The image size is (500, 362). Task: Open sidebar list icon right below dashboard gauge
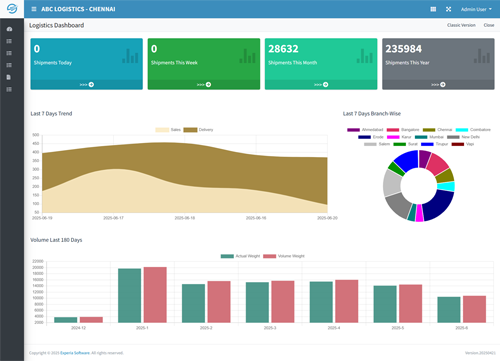point(9,41)
